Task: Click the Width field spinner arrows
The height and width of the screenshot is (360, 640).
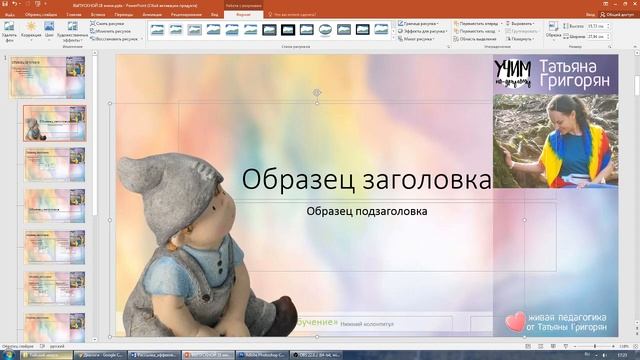Action: [609, 36]
